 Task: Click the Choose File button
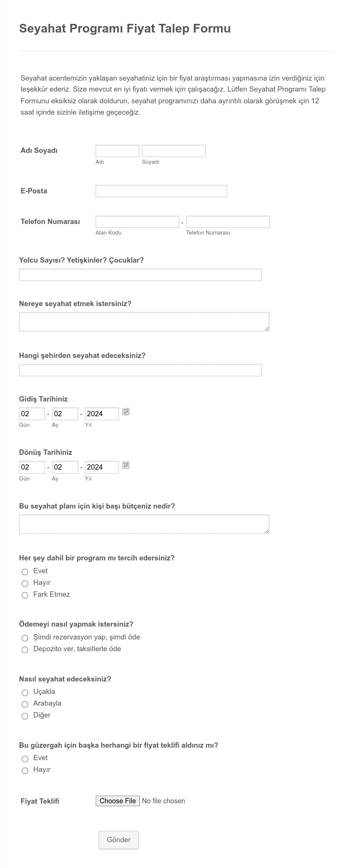point(118,801)
